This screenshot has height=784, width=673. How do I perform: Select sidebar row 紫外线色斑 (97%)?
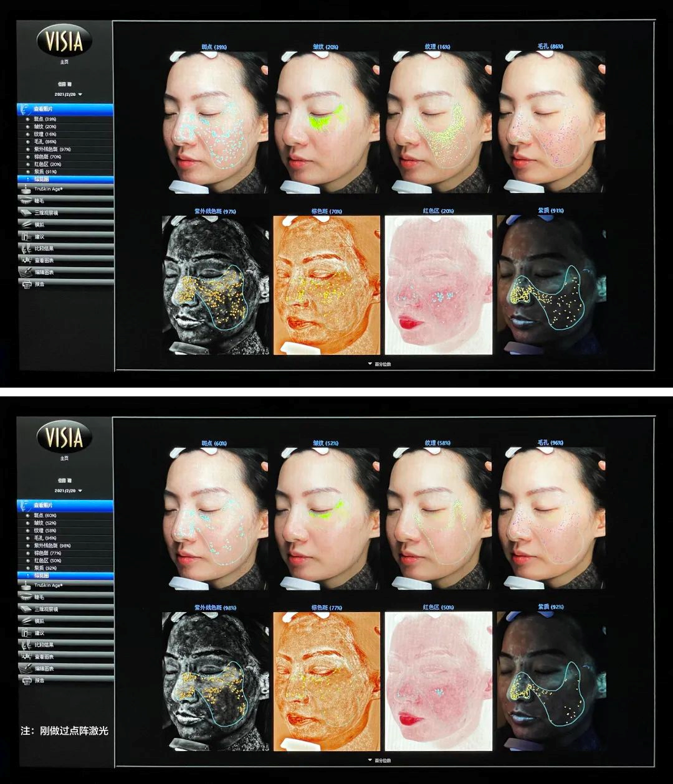coord(65,149)
